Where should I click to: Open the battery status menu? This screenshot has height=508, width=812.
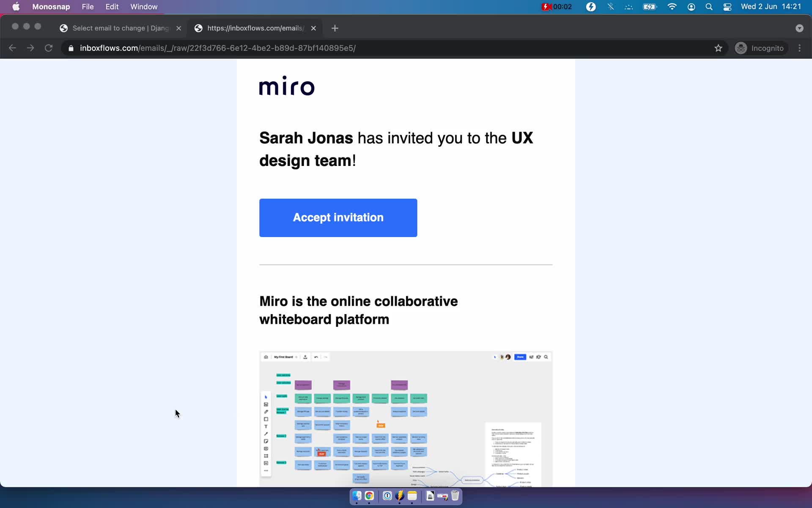(650, 7)
